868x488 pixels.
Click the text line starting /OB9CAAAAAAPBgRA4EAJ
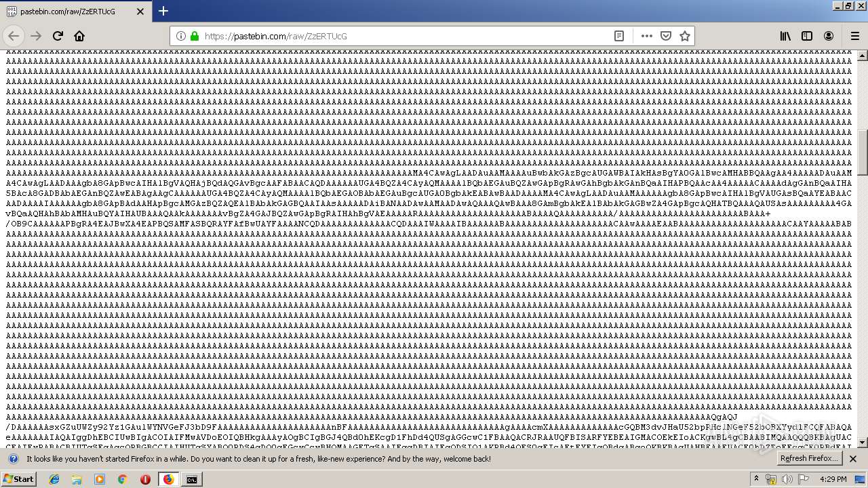click(x=429, y=224)
